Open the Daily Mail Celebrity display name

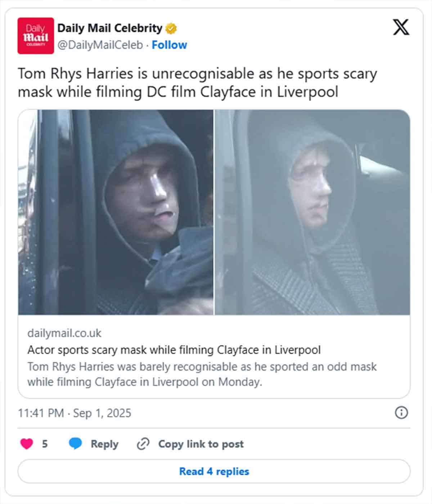(x=110, y=28)
